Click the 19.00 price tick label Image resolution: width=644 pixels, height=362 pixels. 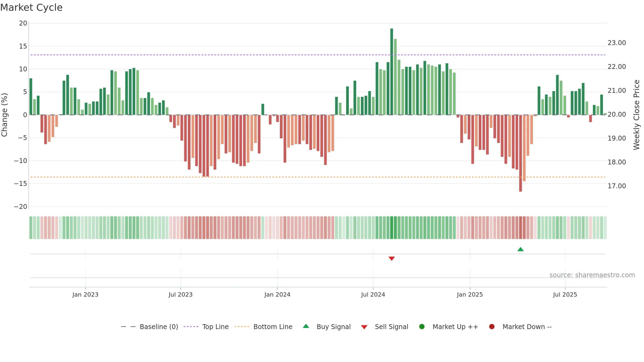617,138
